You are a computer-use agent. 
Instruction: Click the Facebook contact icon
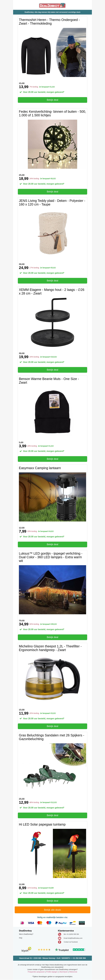pos(60,942)
